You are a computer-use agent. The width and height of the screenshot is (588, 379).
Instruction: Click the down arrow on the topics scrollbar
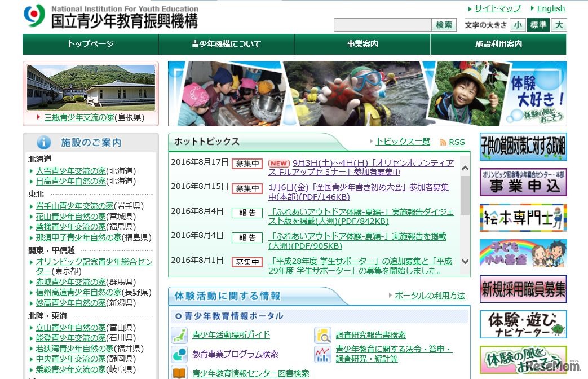[x=465, y=261]
